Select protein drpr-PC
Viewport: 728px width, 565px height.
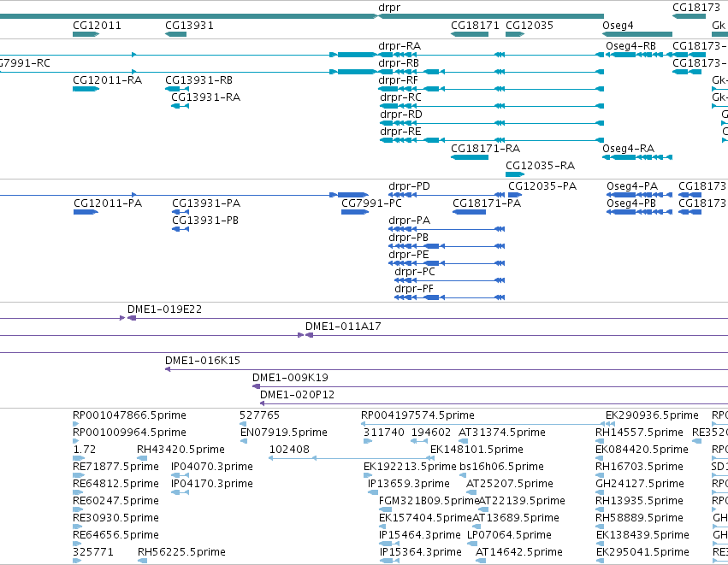415,273
